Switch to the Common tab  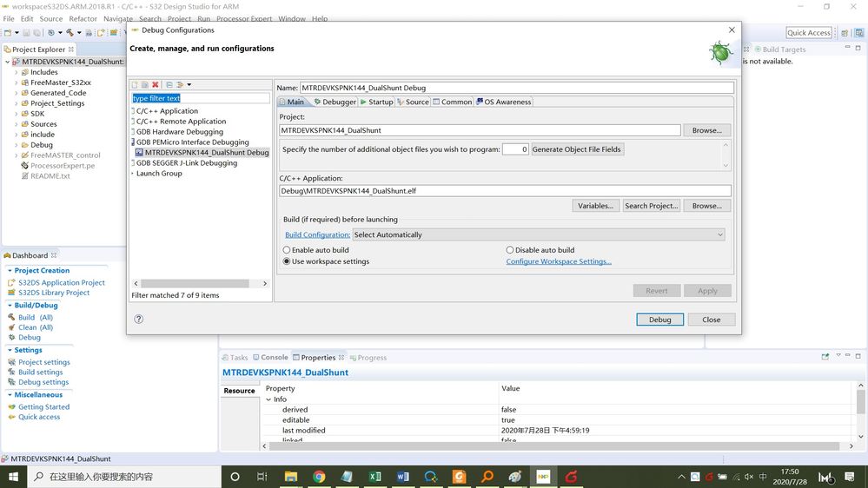click(x=453, y=102)
